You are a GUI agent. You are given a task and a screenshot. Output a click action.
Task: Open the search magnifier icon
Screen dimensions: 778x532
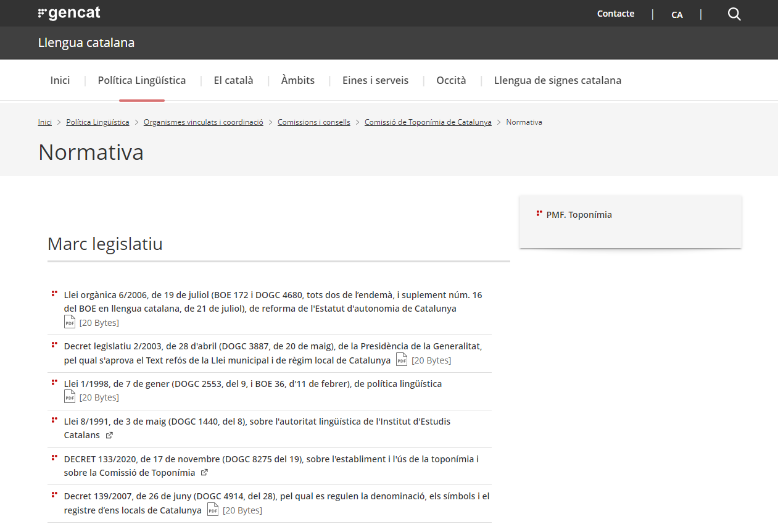click(734, 14)
